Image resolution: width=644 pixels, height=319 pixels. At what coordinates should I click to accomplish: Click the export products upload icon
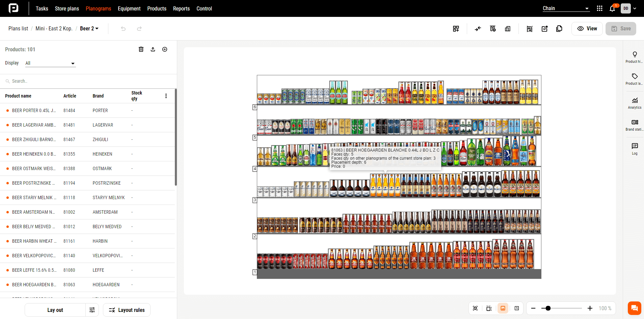coord(153,49)
